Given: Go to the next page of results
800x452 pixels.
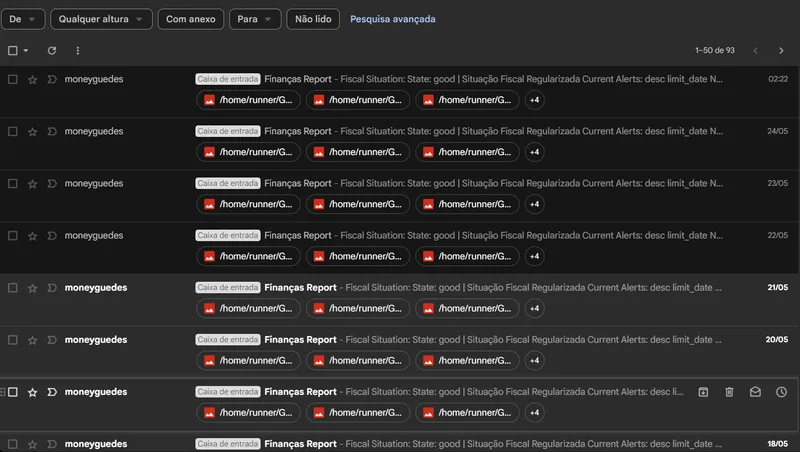Looking at the screenshot, I should pyautogui.click(x=781, y=51).
